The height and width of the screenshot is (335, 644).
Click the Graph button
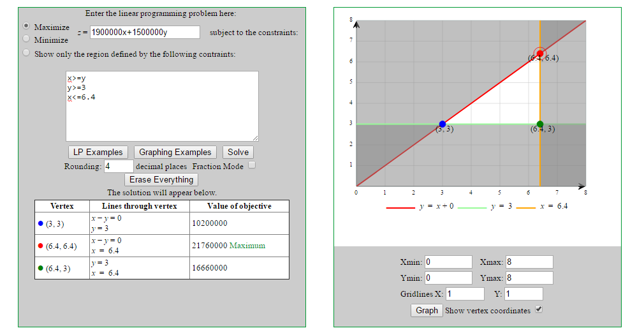point(427,310)
